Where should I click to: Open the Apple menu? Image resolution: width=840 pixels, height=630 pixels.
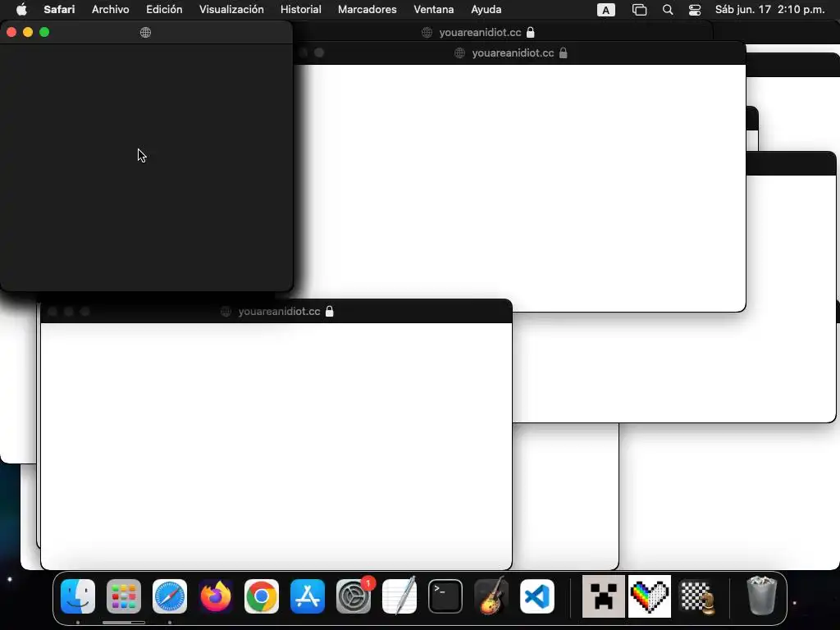pos(21,9)
